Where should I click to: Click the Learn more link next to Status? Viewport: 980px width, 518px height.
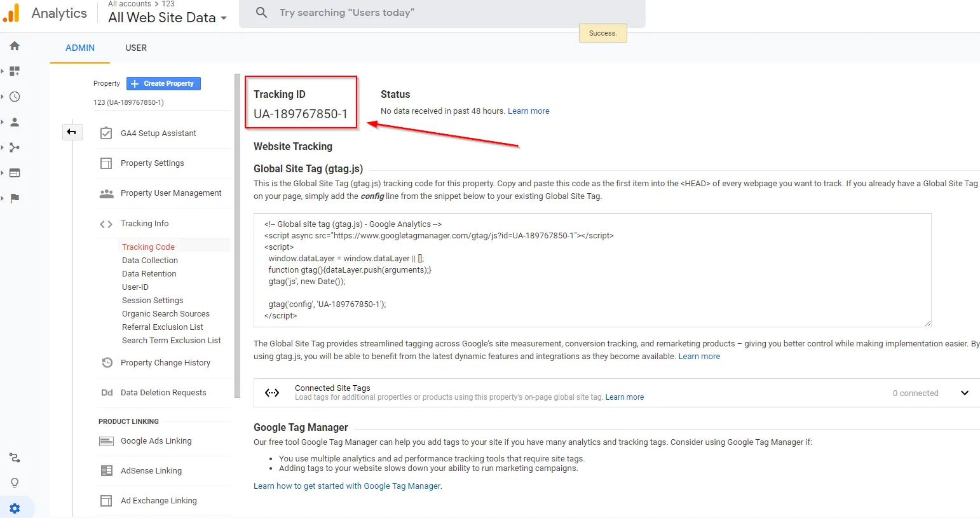point(528,111)
